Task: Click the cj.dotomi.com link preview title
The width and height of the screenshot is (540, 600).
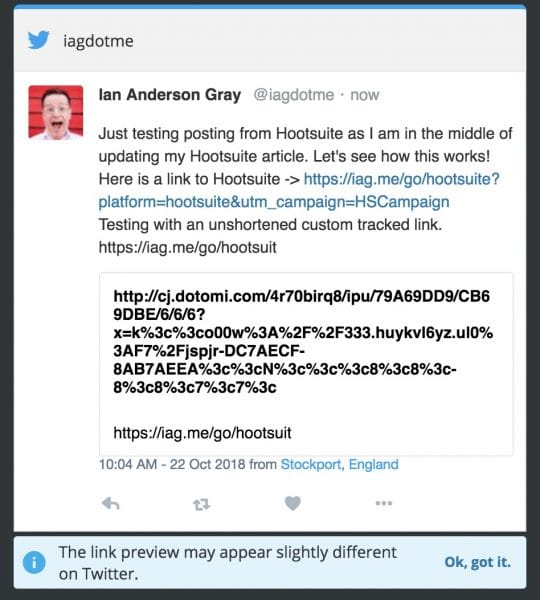Action: point(303,341)
